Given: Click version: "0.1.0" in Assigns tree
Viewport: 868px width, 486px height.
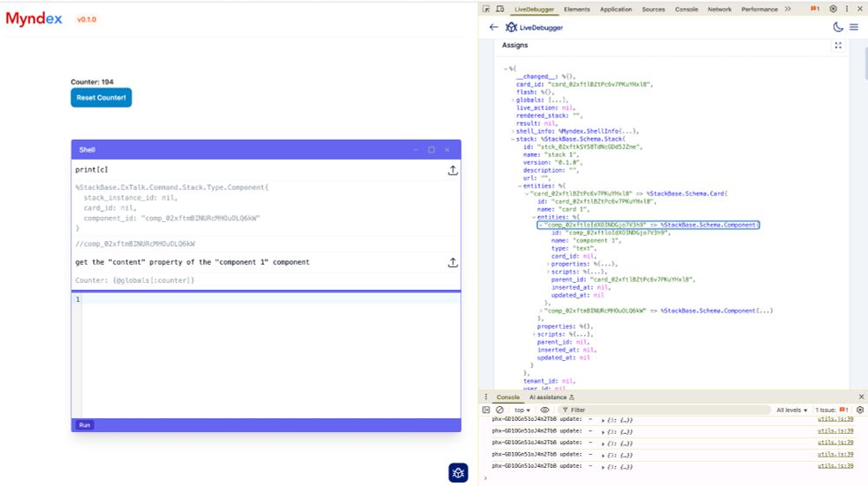Looking at the screenshot, I should (552, 163).
